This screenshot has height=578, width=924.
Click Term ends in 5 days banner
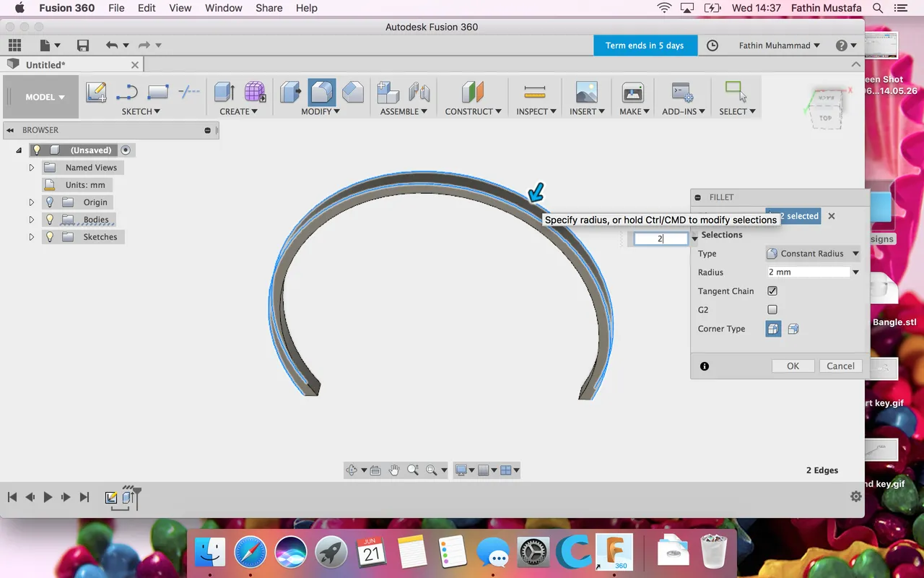click(645, 46)
